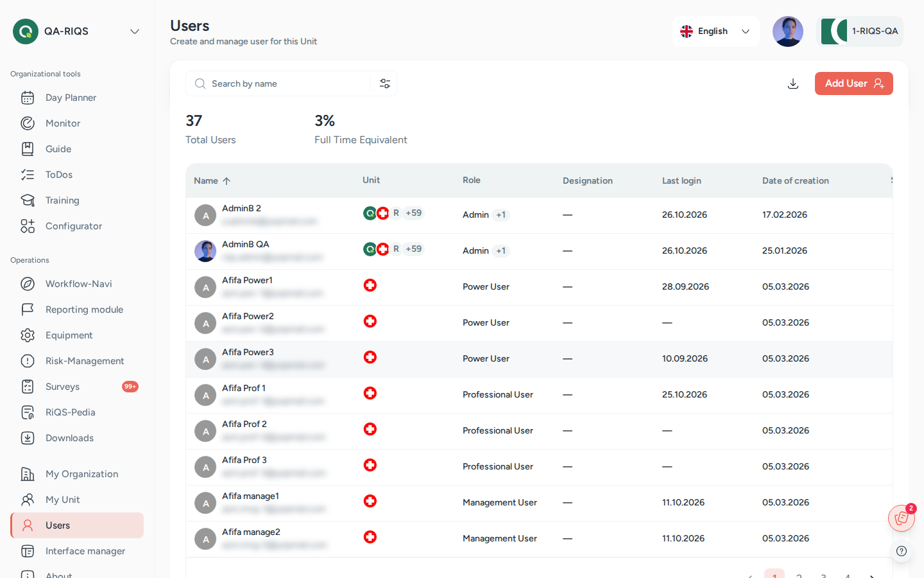Open the Users sidebar item
Screen dimensions: 924x578
click(77, 525)
